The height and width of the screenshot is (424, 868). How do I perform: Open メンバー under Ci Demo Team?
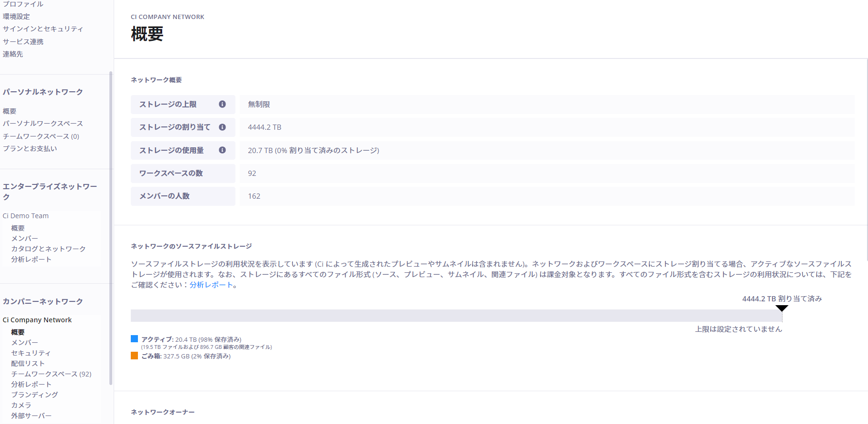point(25,239)
